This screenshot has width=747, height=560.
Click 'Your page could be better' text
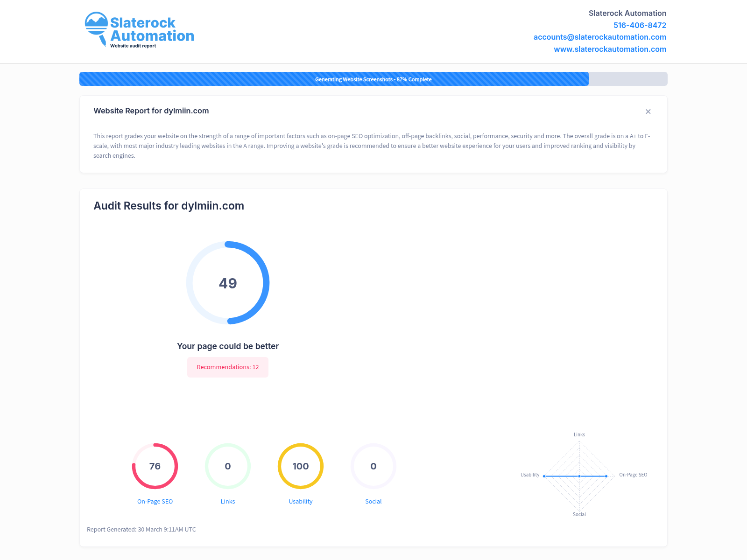228,346
